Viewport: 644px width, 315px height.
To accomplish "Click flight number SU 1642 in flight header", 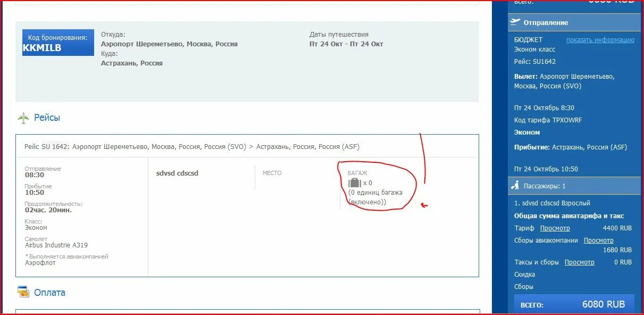I will [x=55, y=147].
